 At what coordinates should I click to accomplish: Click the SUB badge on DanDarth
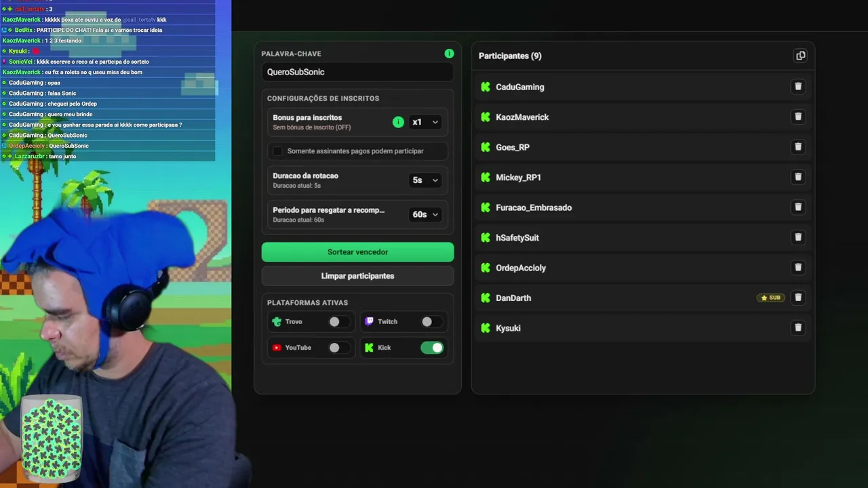[771, 298]
